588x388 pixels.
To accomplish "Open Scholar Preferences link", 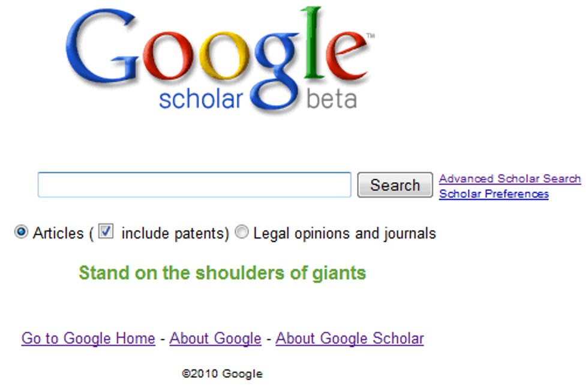I will tap(494, 194).
